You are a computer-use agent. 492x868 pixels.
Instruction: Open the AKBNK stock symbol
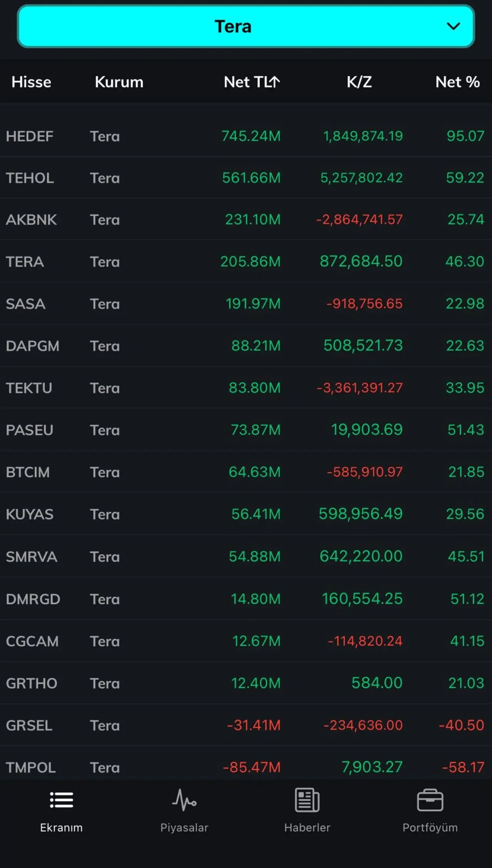point(31,220)
